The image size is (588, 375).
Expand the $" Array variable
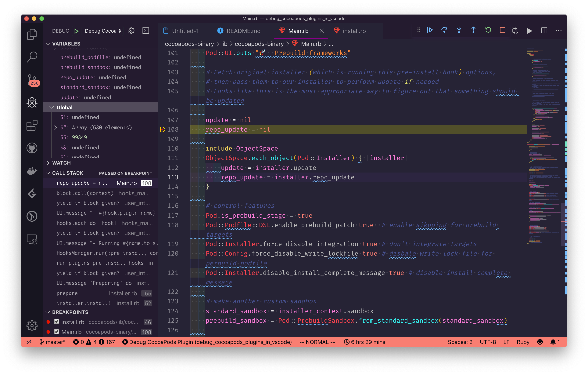point(56,128)
